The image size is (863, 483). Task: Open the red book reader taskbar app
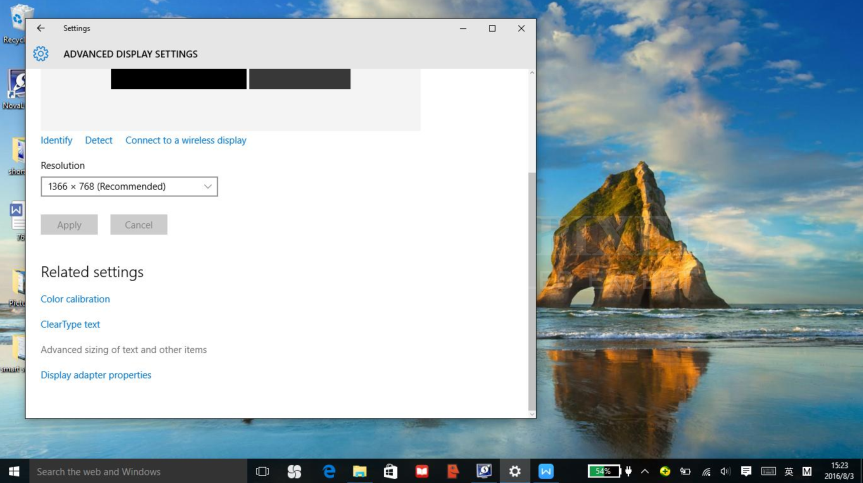(422, 471)
